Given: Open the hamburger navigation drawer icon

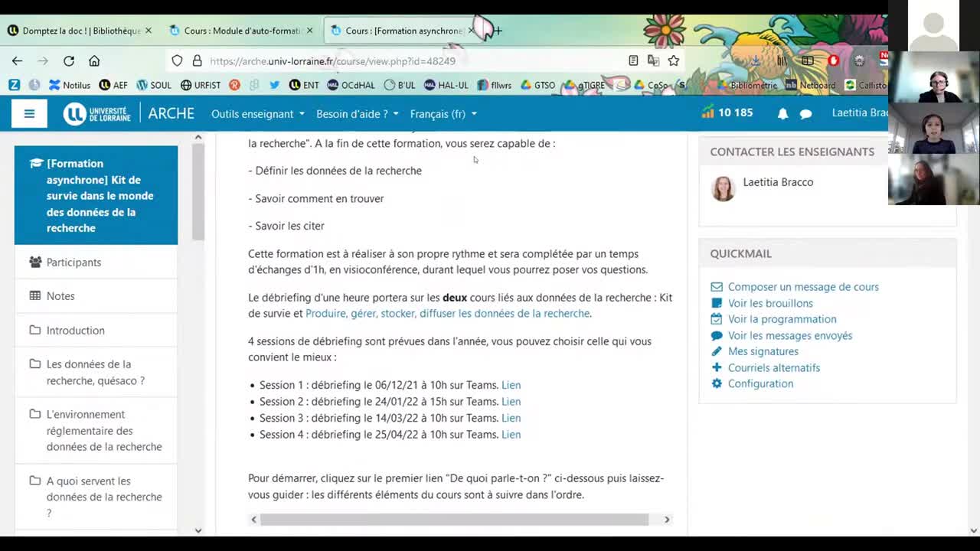Looking at the screenshot, I should (29, 114).
